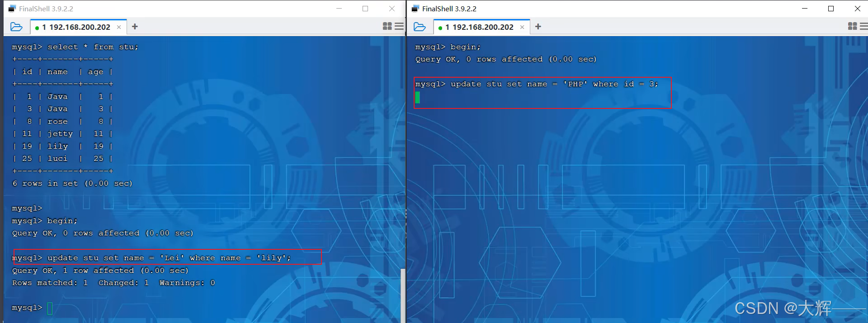
Task: Open the hamburger menu in left window
Action: click(x=399, y=26)
